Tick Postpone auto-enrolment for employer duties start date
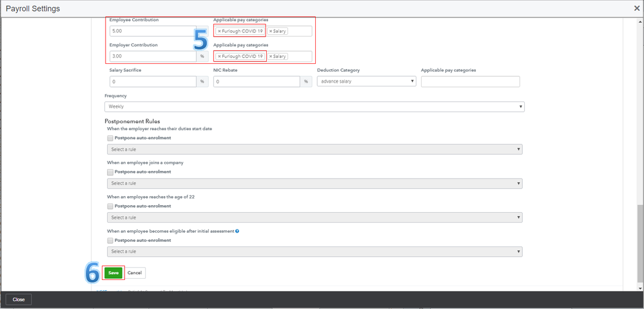 [110, 138]
